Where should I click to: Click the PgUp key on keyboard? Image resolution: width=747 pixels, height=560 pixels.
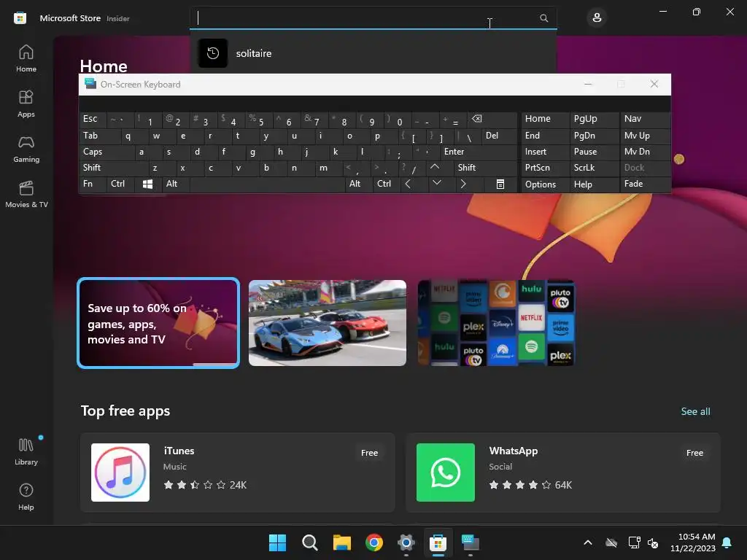pyautogui.click(x=594, y=120)
